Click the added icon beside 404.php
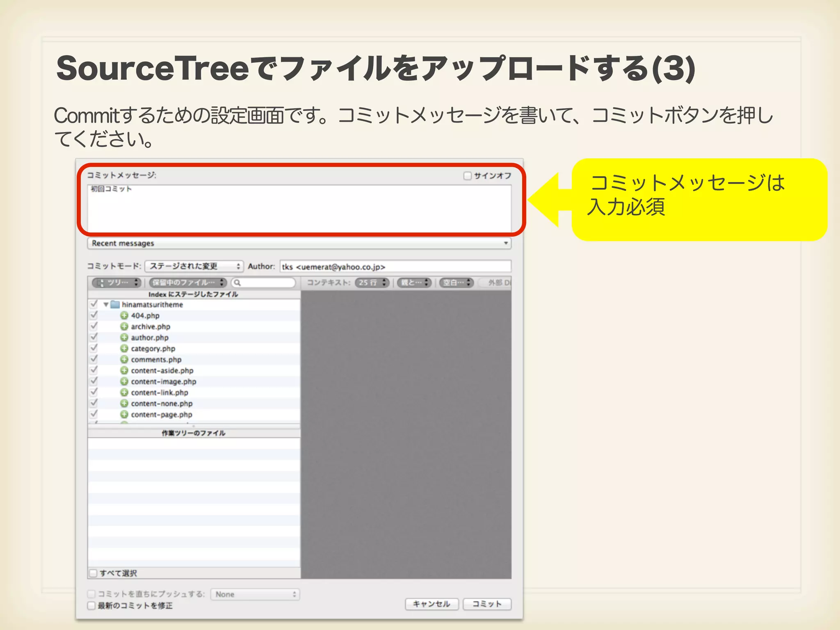840x630 pixels. point(124,315)
